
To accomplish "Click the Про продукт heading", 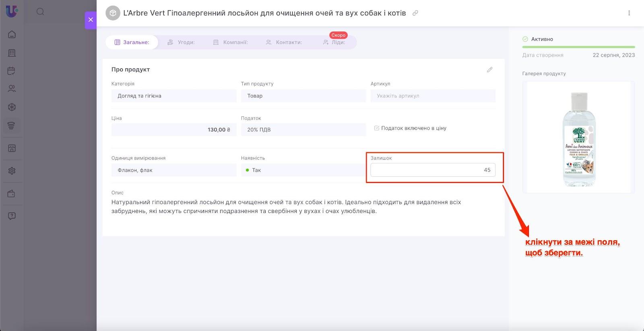I will [x=130, y=69].
